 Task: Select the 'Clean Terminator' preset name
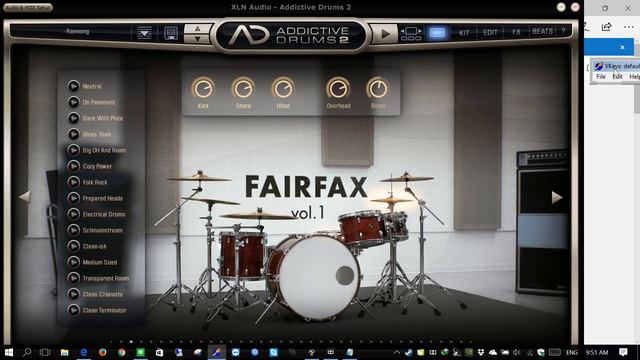point(104,310)
